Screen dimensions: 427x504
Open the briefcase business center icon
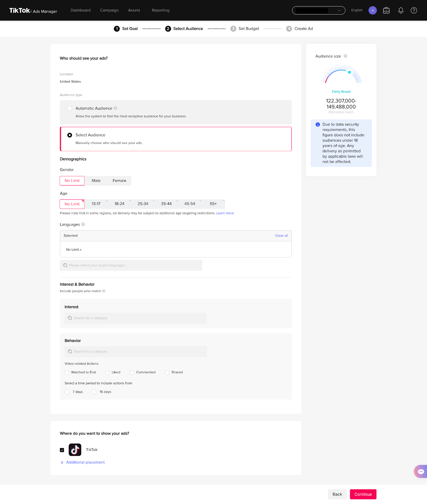pos(386,10)
